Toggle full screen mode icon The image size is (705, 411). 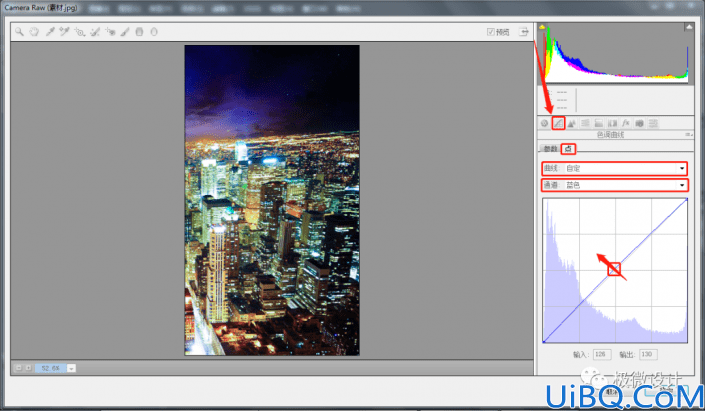524,31
